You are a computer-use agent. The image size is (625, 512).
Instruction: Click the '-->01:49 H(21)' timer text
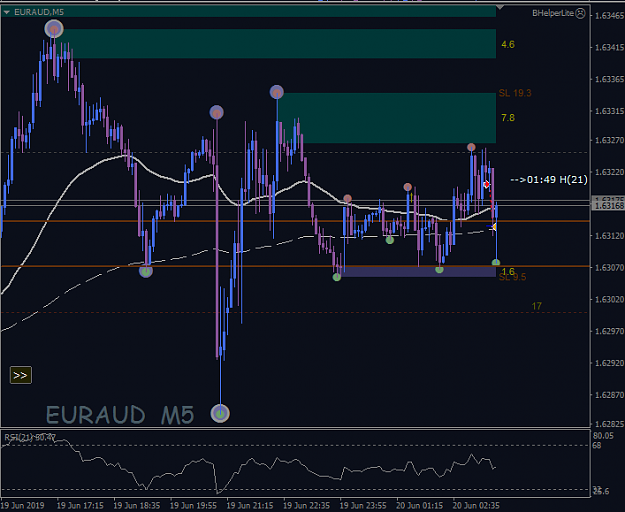549,180
